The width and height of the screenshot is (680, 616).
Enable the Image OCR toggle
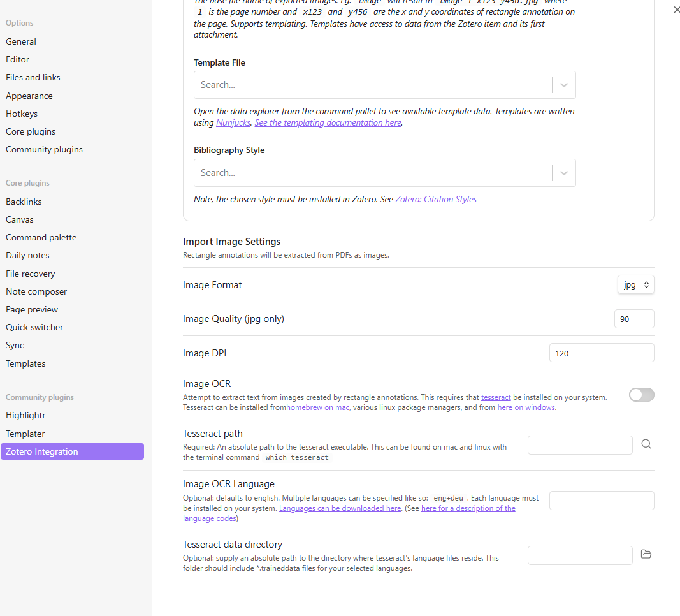click(x=641, y=395)
